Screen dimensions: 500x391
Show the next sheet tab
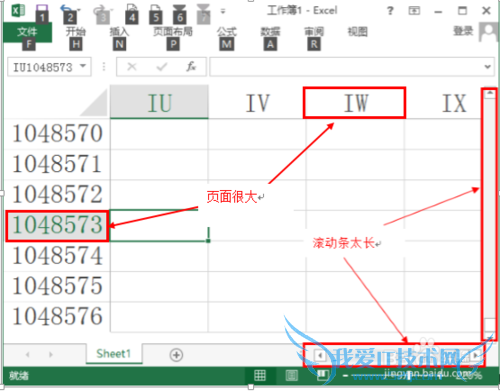tap(51, 355)
